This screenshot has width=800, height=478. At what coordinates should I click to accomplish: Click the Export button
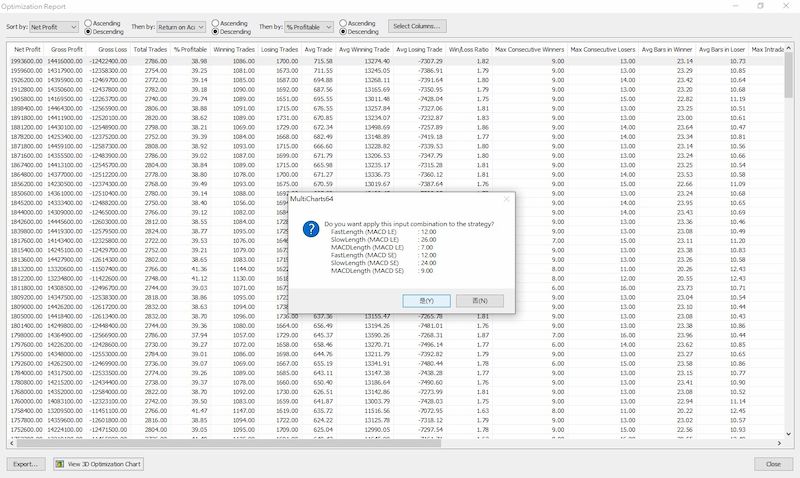[x=26, y=464]
